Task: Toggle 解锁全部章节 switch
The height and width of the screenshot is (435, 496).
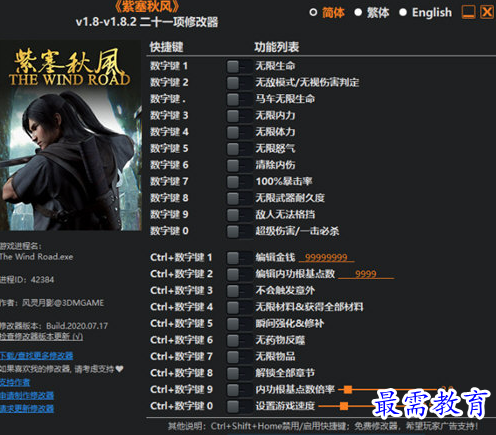Action: (239, 373)
